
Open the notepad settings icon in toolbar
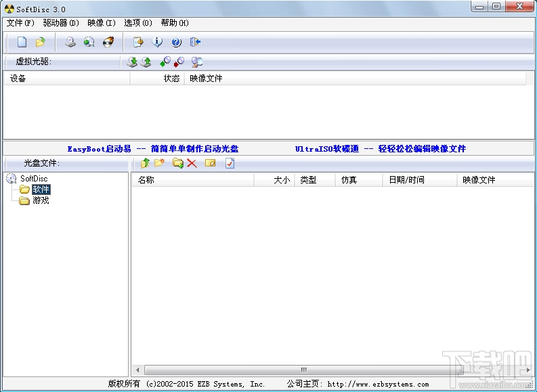pos(138,42)
